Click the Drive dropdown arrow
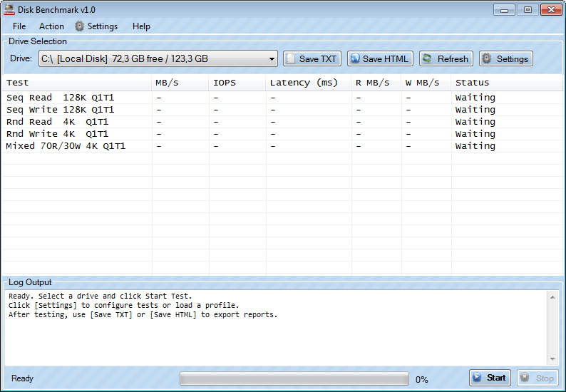Image resolution: width=566 pixels, height=392 pixels. tap(272, 59)
